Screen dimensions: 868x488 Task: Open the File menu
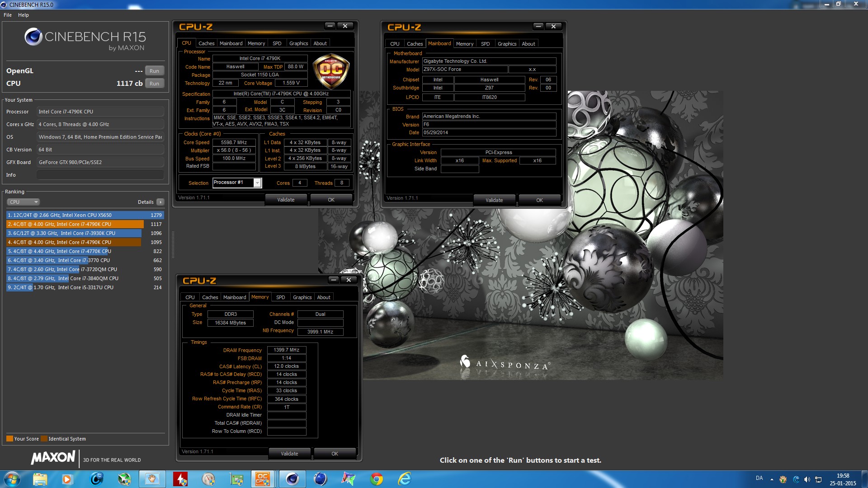point(8,15)
